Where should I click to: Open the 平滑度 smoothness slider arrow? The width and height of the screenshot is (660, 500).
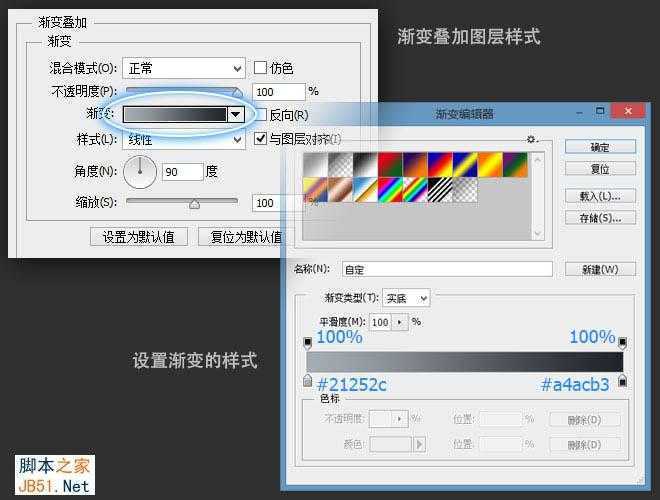pyautogui.click(x=399, y=322)
